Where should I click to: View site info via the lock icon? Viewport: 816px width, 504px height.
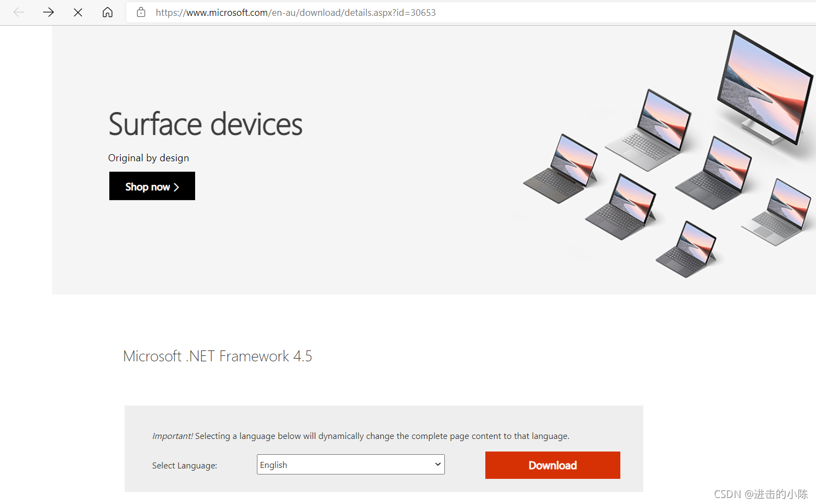click(x=141, y=12)
